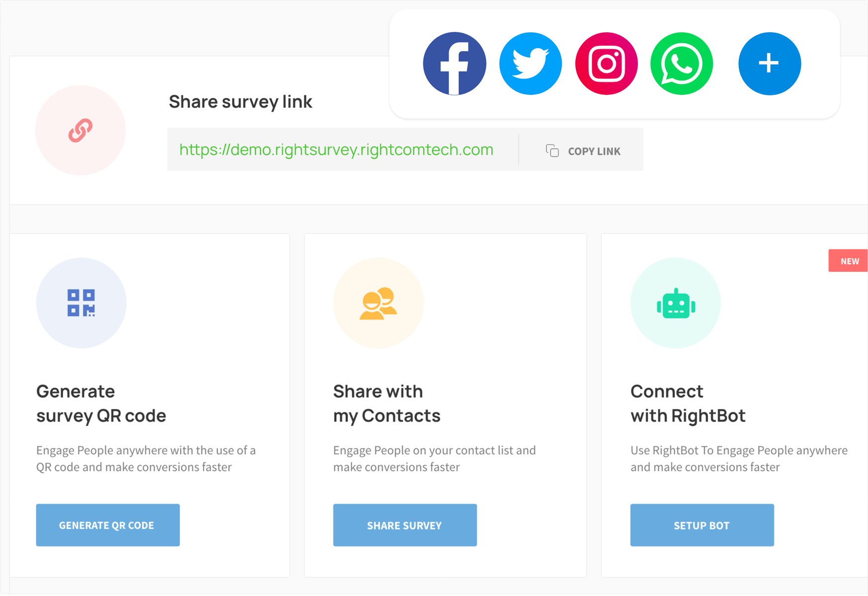Screen dimensions: 868x596
Task: Share via the WhatsApp icon
Action: [681, 64]
